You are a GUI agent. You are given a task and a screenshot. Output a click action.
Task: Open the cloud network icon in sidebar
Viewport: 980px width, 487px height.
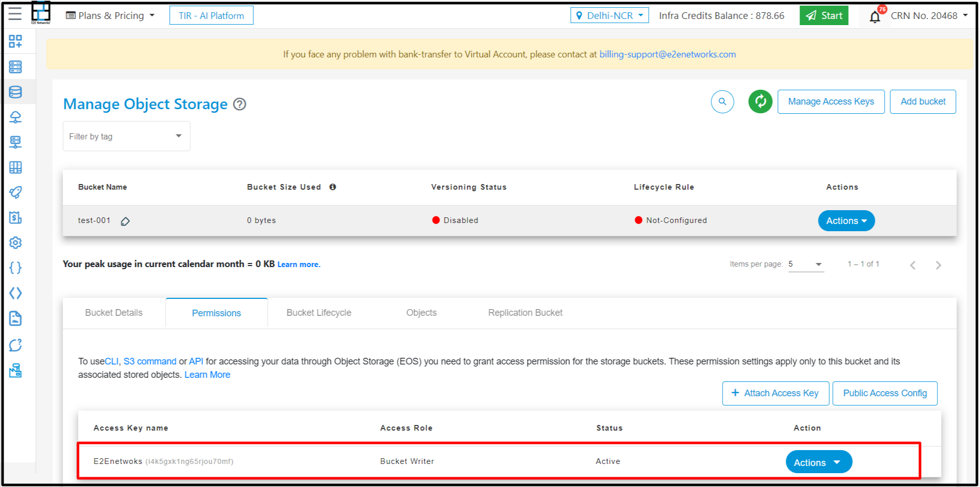[15, 117]
